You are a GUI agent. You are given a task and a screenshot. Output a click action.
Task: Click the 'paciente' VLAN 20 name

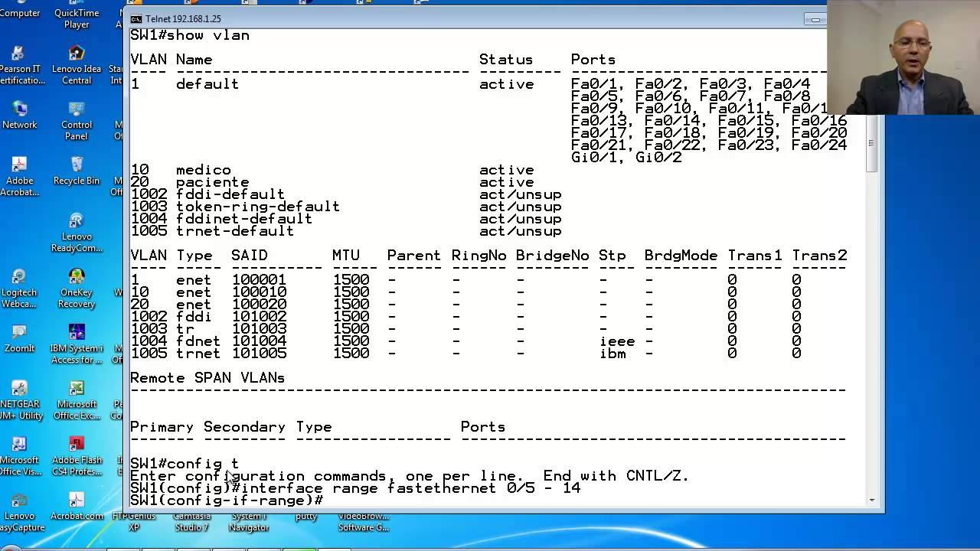(x=213, y=182)
